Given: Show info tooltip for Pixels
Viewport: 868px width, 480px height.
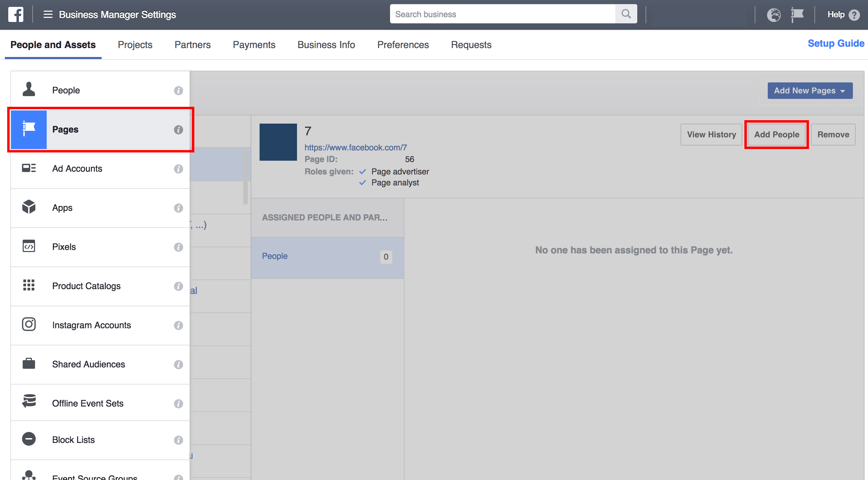Looking at the screenshot, I should click(x=178, y=247).
